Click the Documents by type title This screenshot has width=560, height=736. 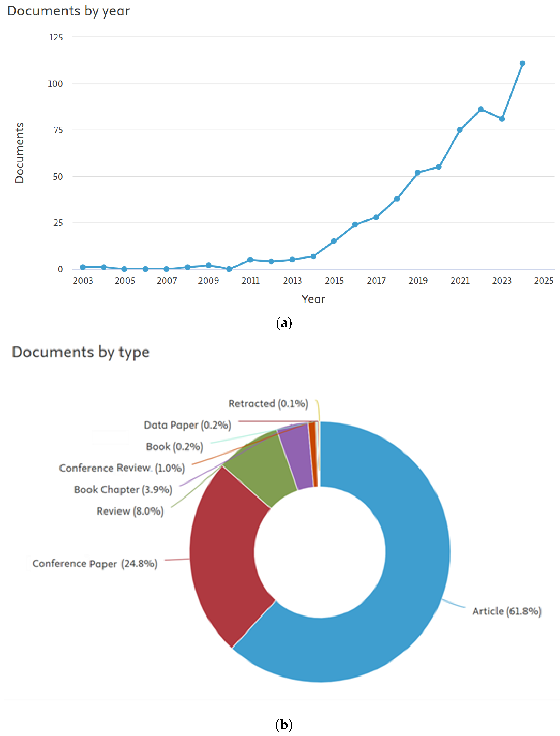point(81,352)
